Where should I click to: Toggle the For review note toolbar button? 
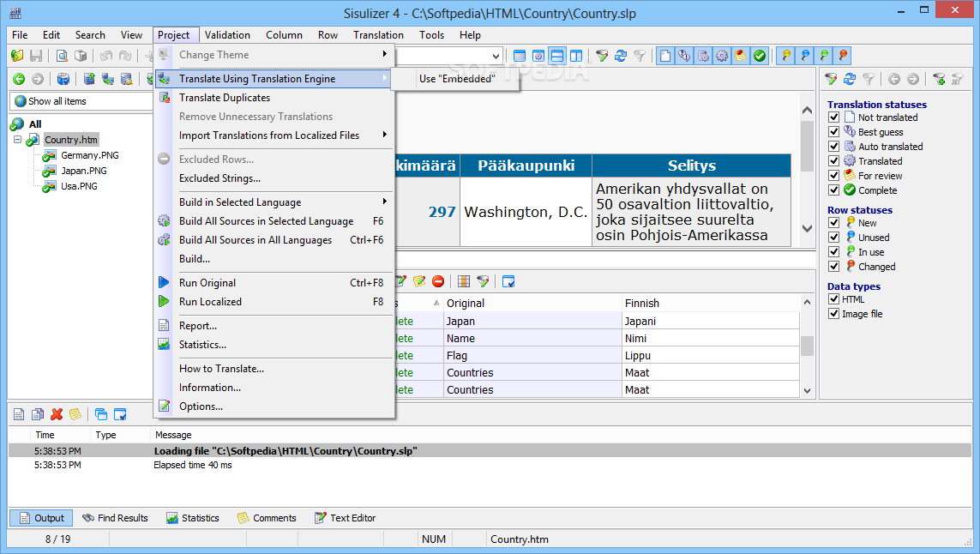click(x=741, y=56)
